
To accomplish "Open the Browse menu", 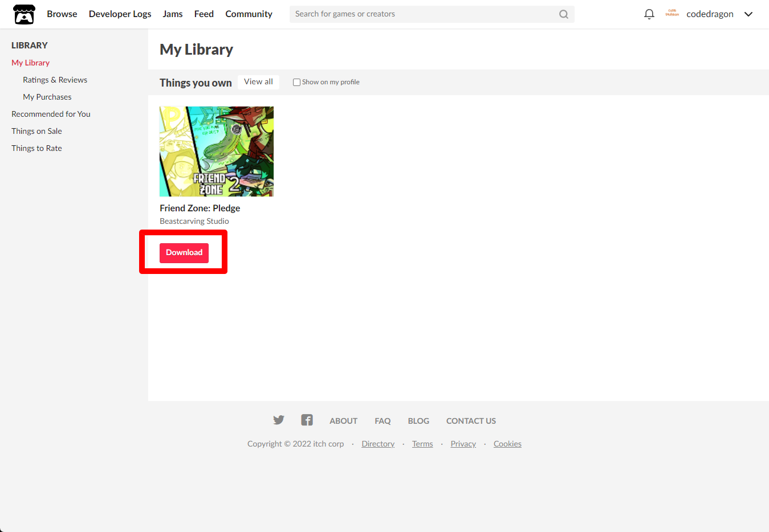I will point(62,14).
